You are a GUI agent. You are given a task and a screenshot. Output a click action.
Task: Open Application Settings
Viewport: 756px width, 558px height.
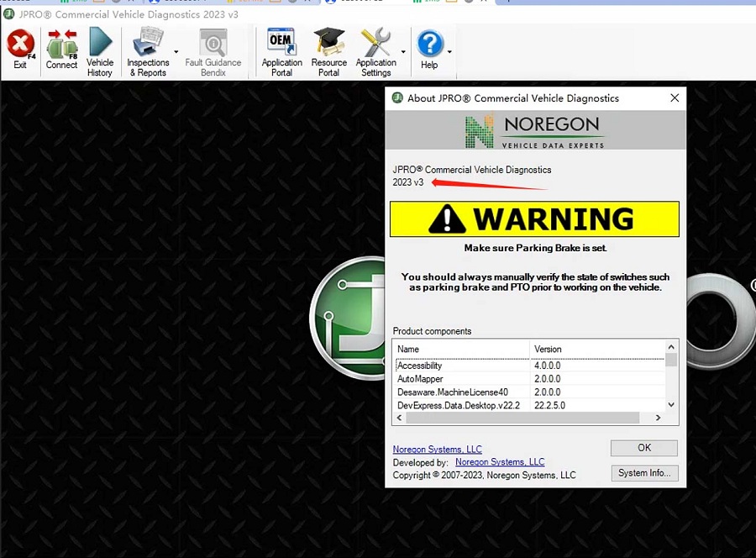376,51
